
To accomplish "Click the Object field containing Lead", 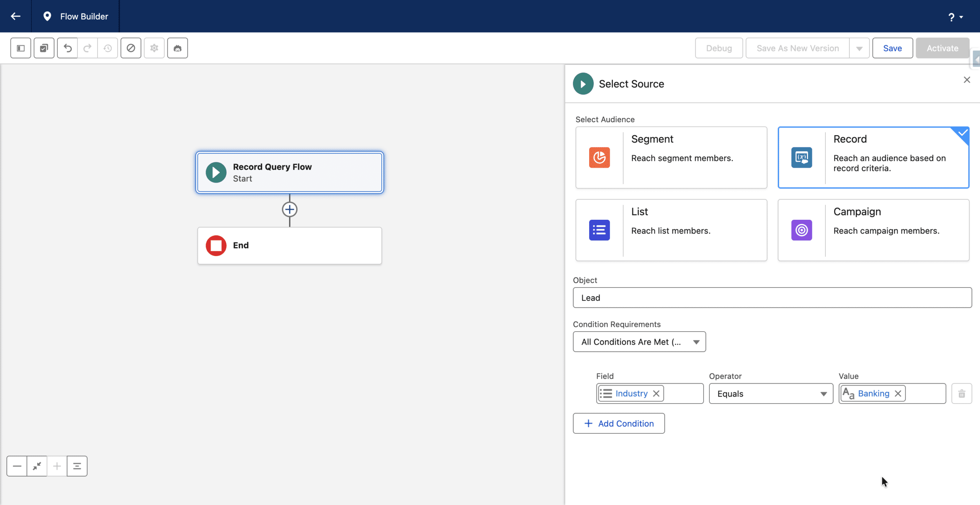I will [772, 298].
